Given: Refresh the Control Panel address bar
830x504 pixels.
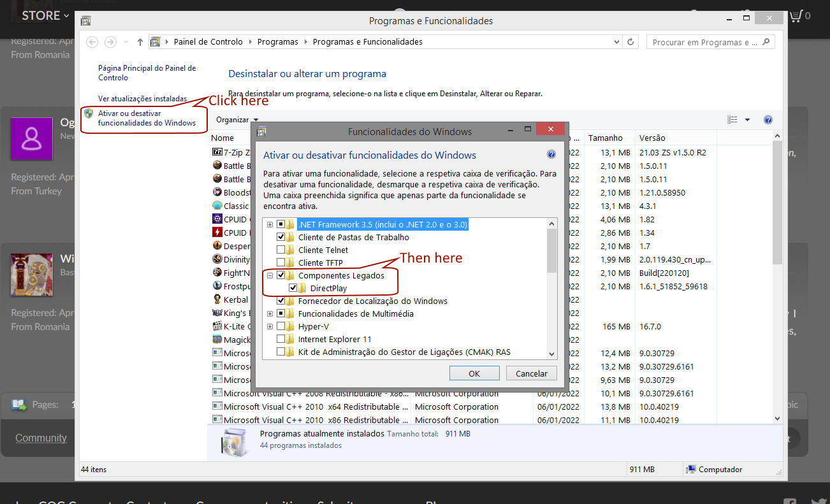Looking at the screenshot, I should tap(631, 42).
